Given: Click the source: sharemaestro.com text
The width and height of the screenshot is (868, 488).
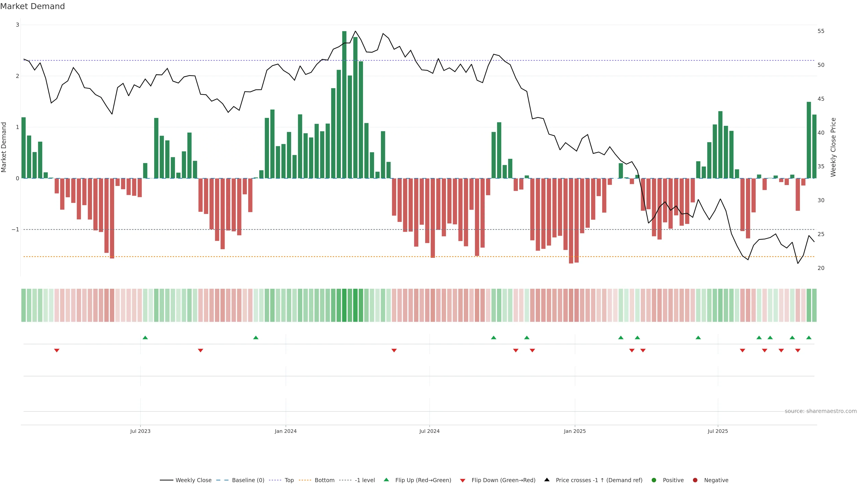Looking at the screenshot, I should coord(821,411).
